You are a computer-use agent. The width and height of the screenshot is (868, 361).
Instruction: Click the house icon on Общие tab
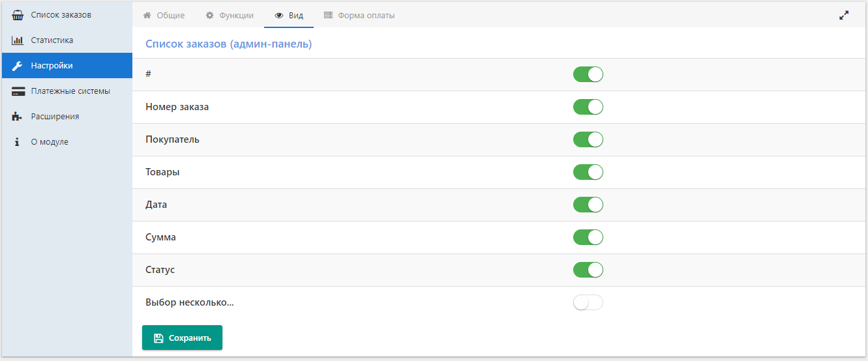pos(147,16)
